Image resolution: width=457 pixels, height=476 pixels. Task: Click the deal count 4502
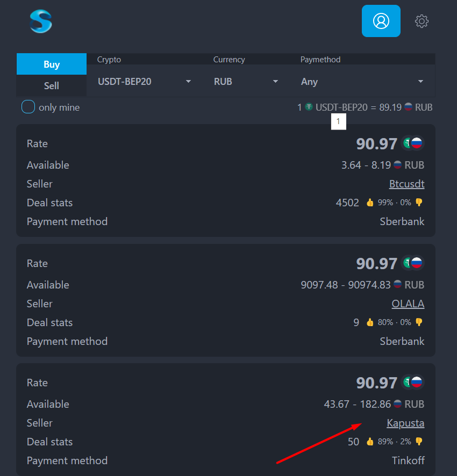(347, 203)
